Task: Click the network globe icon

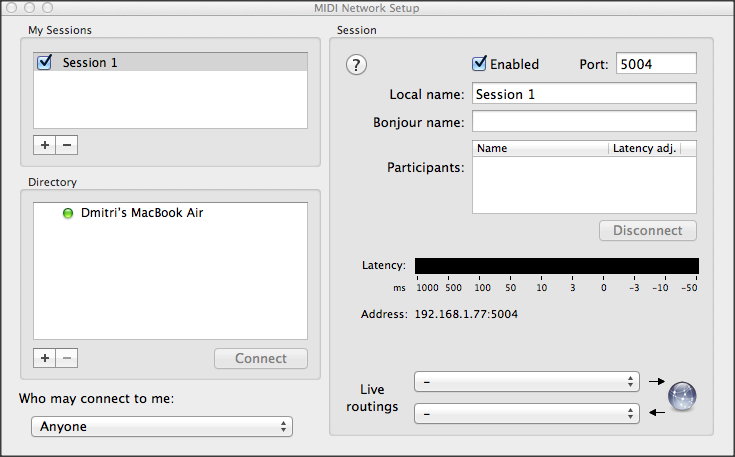Action: (682, 396)
